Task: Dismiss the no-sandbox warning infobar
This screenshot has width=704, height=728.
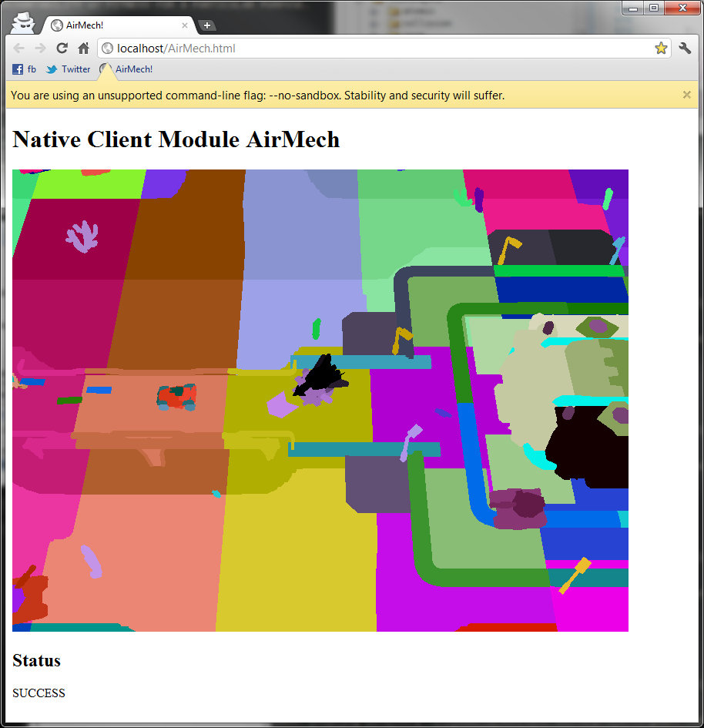Action: click(686, 95)
